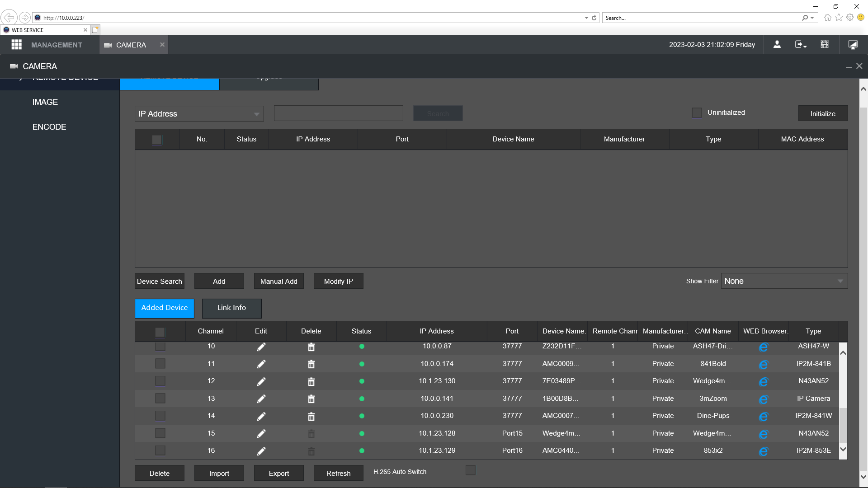Open the ENCODE menu item
Image resolution: width=868 pixels, height=488 pixels.
[x=49, y=127]
